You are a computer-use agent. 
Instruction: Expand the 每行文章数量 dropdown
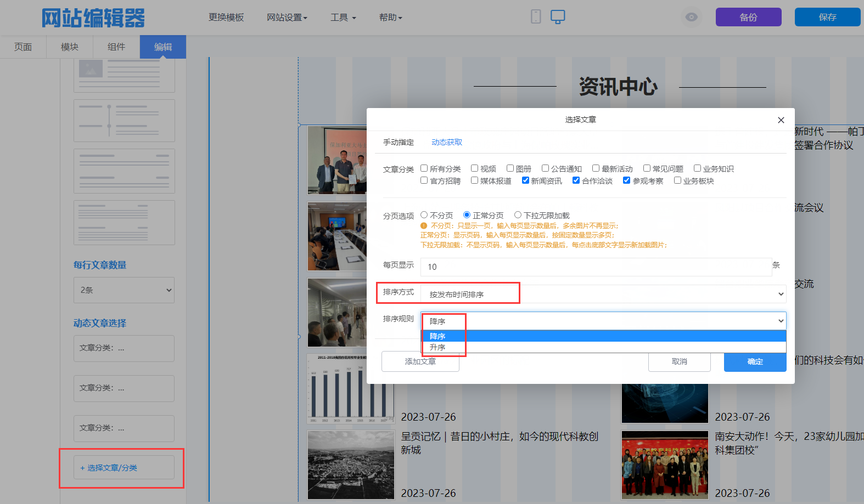point(124,290)
